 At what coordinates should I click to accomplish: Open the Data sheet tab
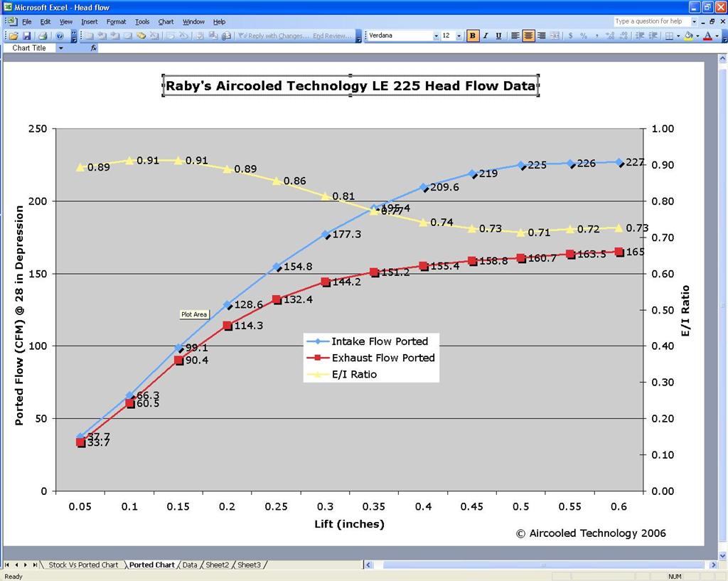click(189, 565)
